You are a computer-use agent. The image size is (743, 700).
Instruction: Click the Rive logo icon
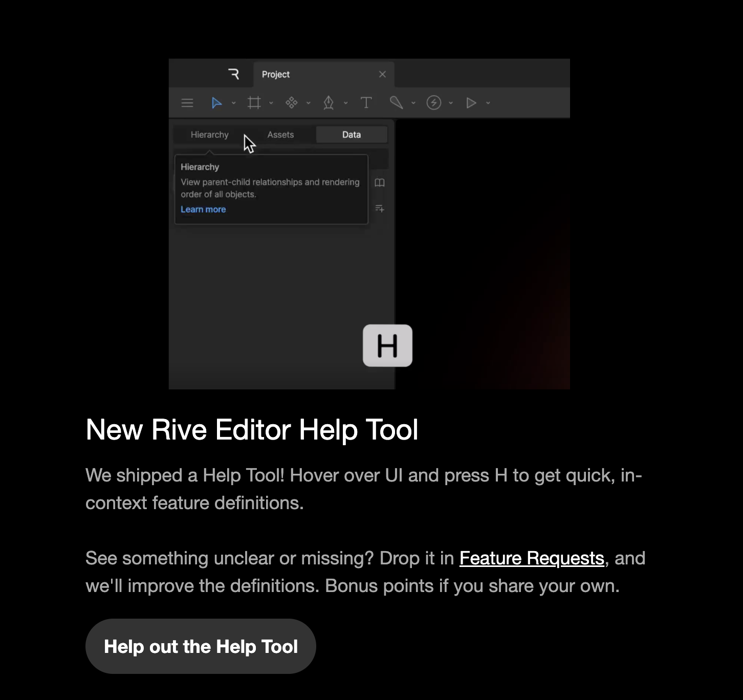pyautogui.click(x=234, y=74)
